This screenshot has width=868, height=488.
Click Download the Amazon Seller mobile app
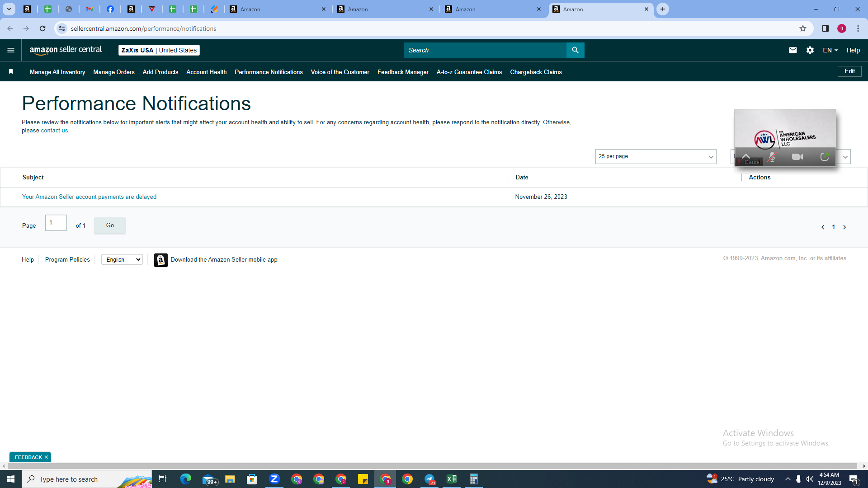point(224,259)
